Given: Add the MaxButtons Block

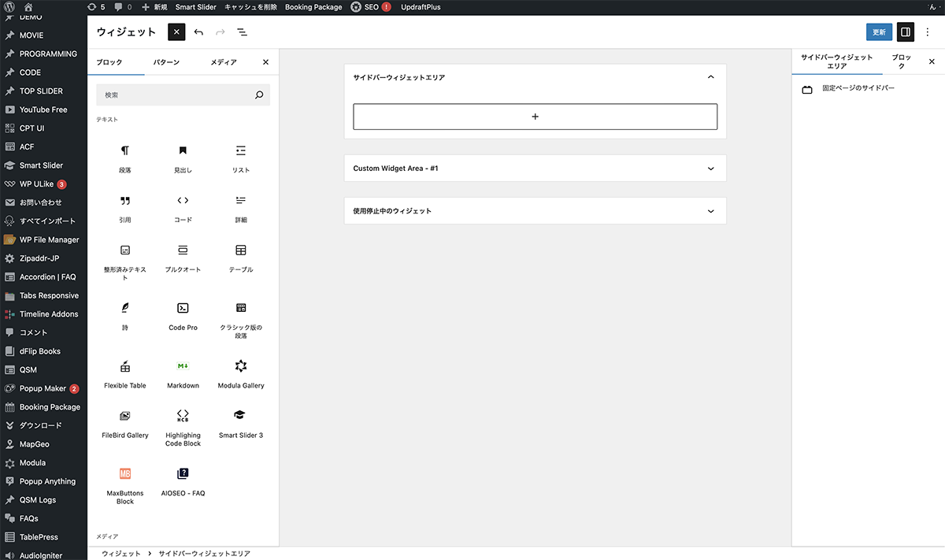Looking at the screenshot, I should tap(125, 481).
